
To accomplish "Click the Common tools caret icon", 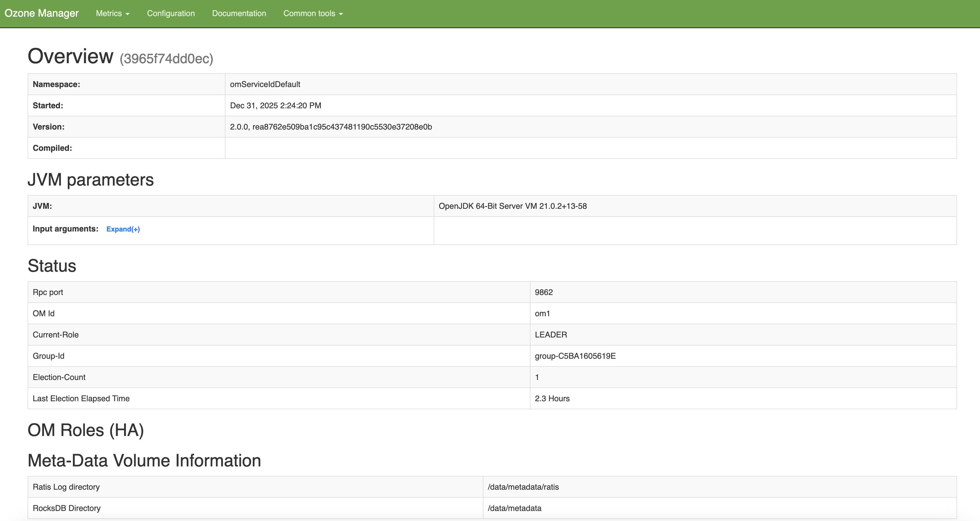I will (x=341, y=14).
